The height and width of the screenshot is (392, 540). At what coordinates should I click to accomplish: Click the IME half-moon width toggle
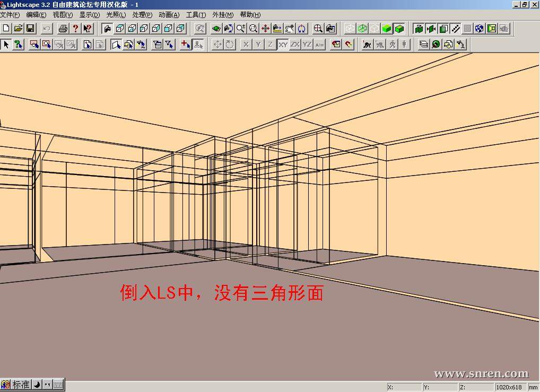(x=37, y=385)
